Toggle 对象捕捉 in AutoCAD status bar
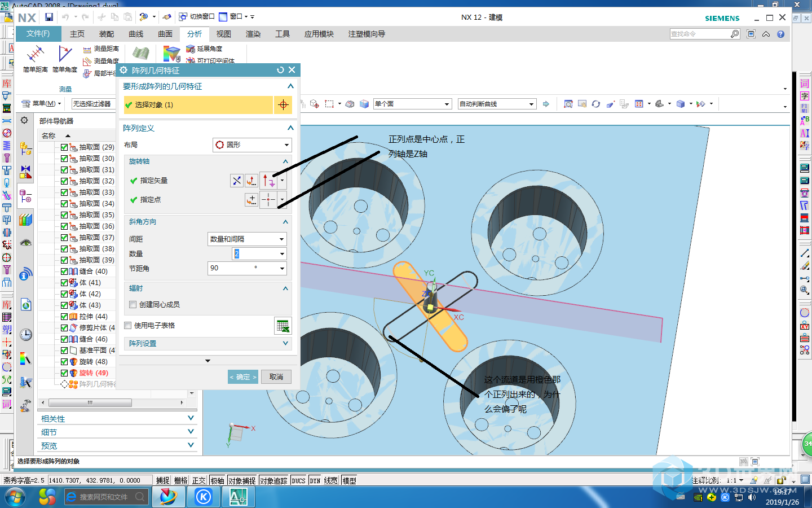The image size is (812, 508). point(242,480)
